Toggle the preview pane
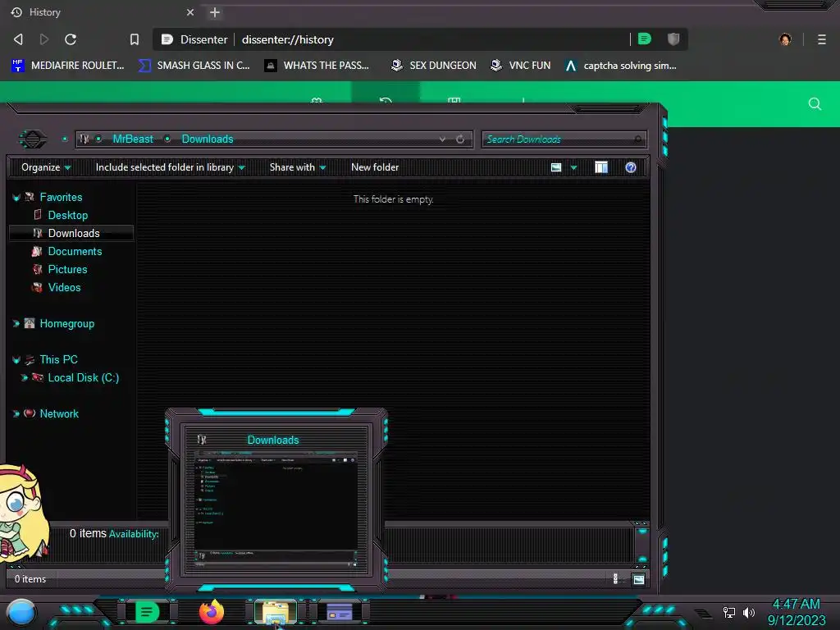Image resolution: width=840 pixels, height=630 pixels. 601,167
